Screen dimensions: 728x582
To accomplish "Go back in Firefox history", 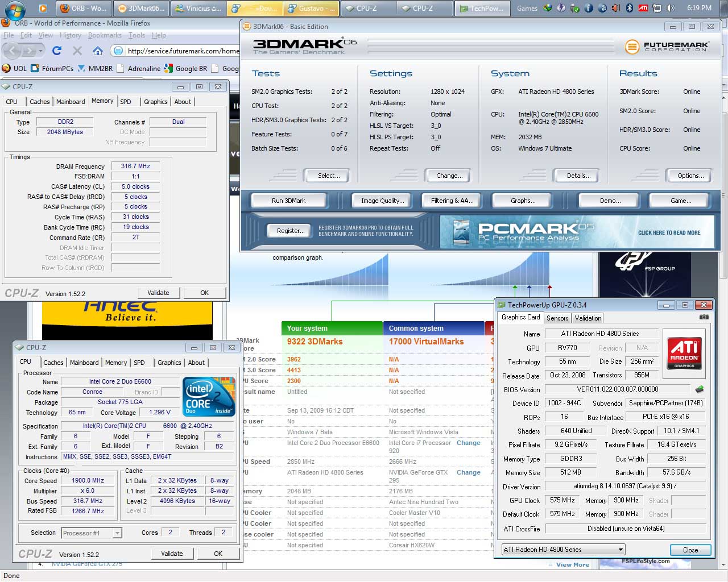I will 13,51.
